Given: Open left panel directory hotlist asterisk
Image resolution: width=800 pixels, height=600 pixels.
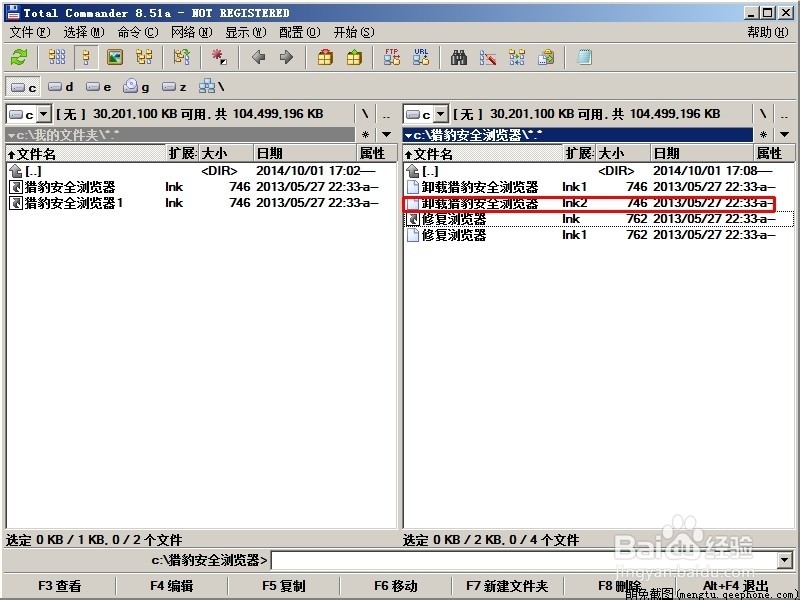Looking at the screenshot, I should [365, 135].
